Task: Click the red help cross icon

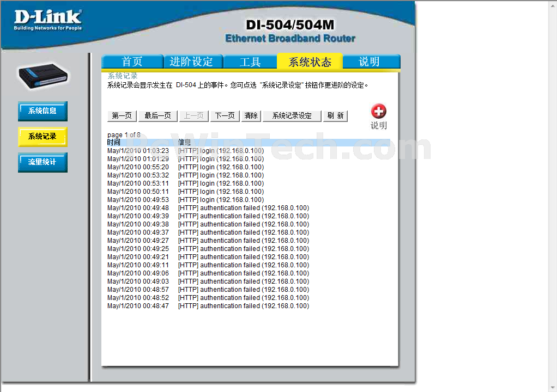Action: click(379, 112)
